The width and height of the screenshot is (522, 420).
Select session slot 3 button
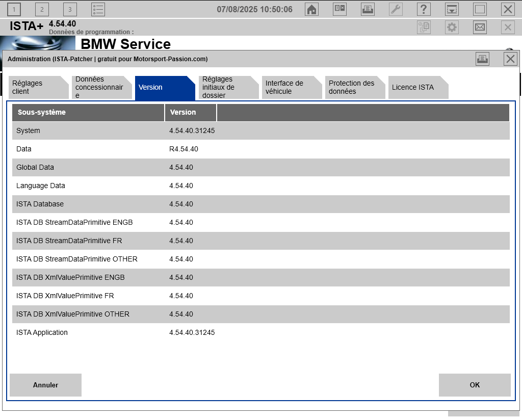[70, 9]
